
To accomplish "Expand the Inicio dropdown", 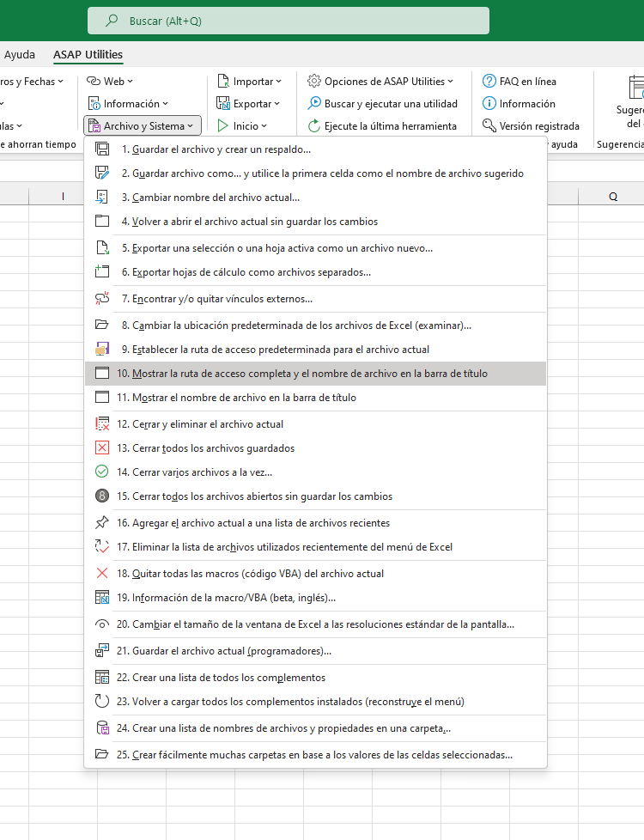I will 242,126.
